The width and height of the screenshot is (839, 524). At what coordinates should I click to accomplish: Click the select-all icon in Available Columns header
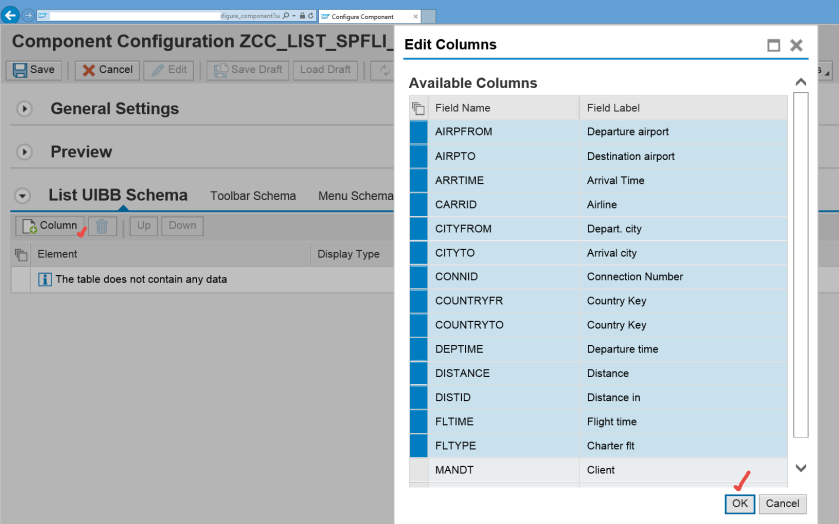(x=418, y=108)
